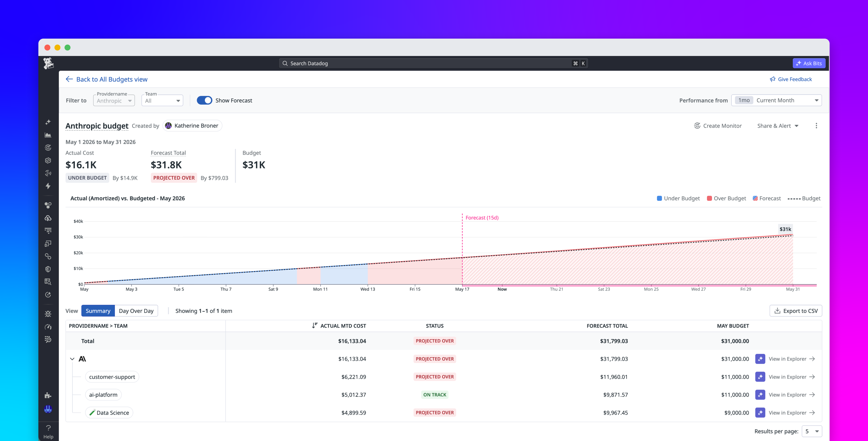This screenshot has height=441, width=868.
Task: View Data Science row in Explorer
Action: tap(791, 412)
